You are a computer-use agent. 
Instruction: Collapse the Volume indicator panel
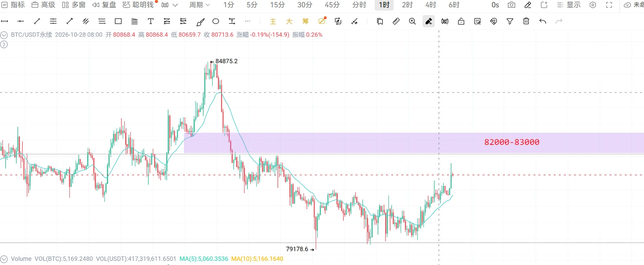[x=4, y=259]
